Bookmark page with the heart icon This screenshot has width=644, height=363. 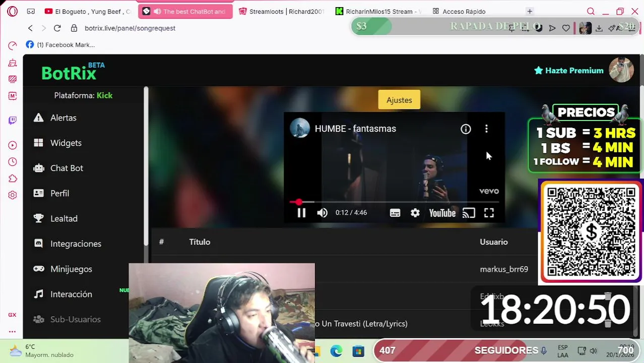566,28
